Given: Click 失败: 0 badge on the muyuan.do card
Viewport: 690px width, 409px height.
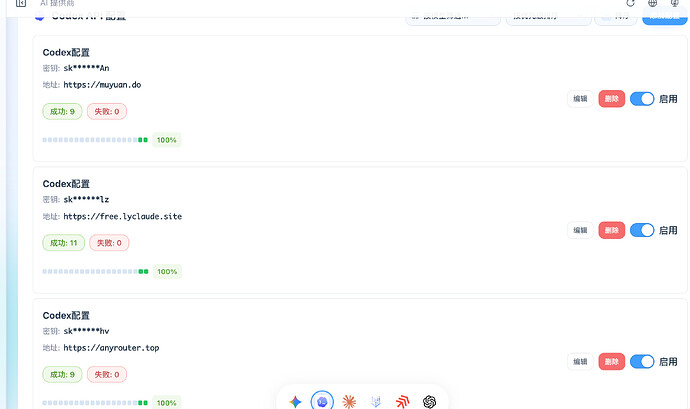Looking at the screenshot, I should tap(107, 111).
